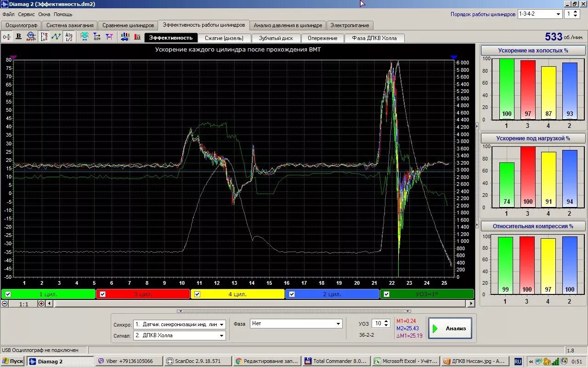Select the Эффективность работы цилиндров tab
Screen dimensions: 588x368
pos(204,25)
